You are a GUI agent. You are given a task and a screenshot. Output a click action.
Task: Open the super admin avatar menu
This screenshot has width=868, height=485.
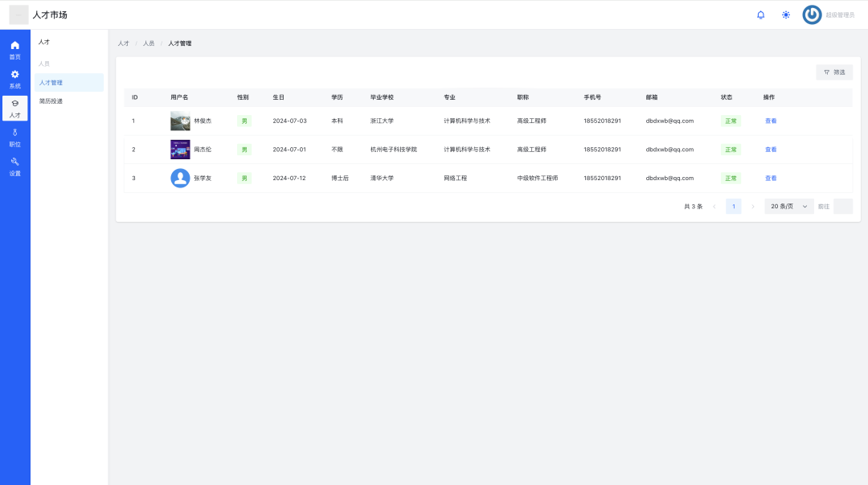(812, 14)
